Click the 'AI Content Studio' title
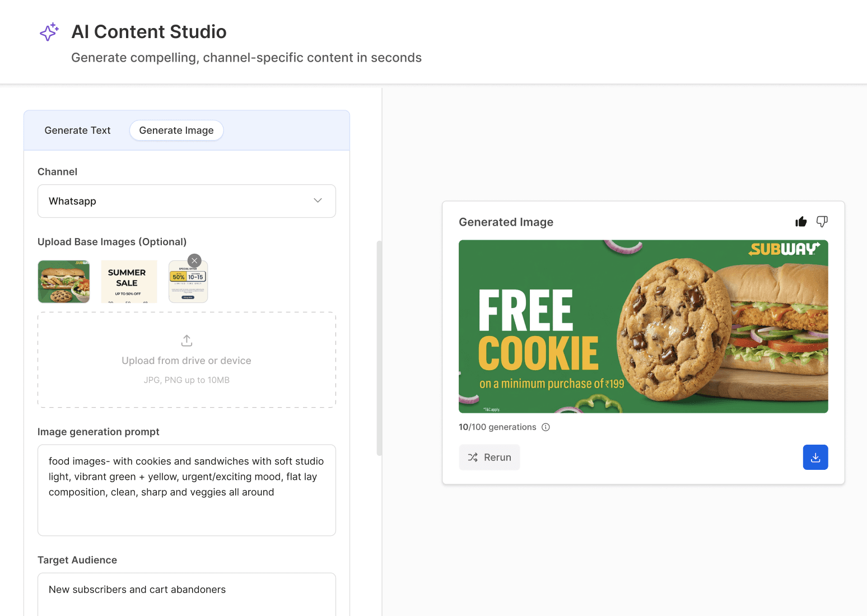The width and height of the screenshot is (867, 616). point(149,32)
